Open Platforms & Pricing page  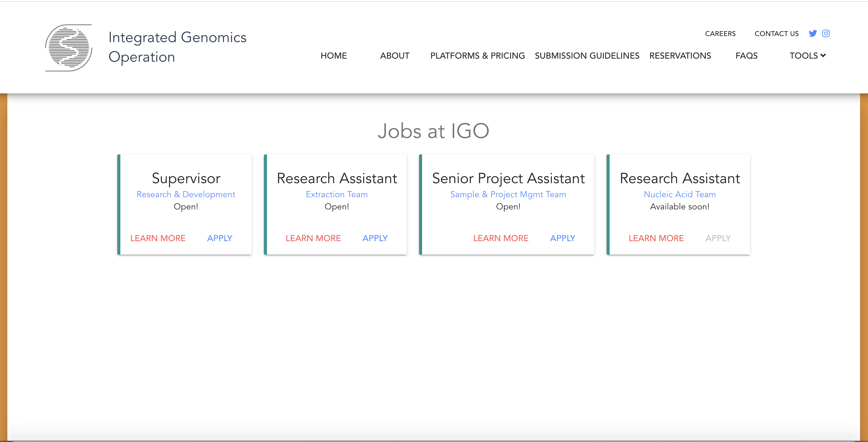pos(477,56)
